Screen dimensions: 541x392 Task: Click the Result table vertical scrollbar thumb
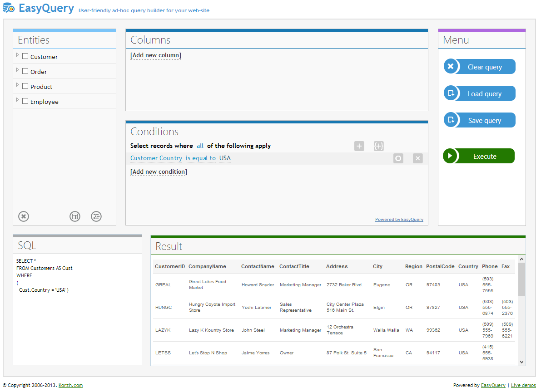[521, 279]
